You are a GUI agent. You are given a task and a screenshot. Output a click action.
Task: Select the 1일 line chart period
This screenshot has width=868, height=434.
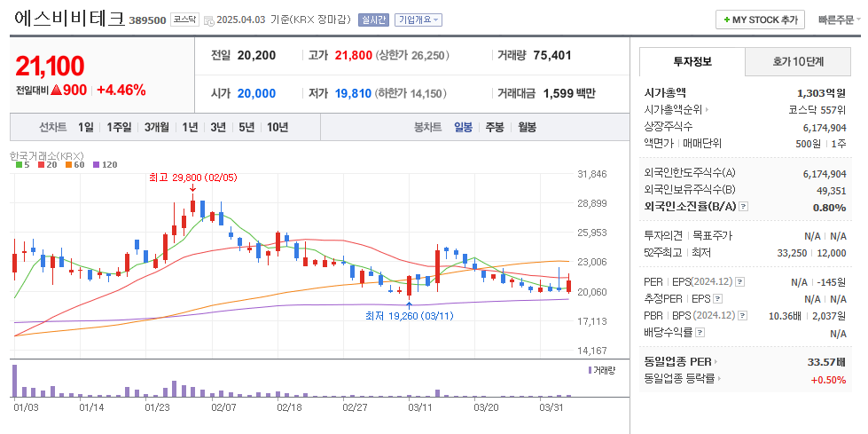point(86,127)
